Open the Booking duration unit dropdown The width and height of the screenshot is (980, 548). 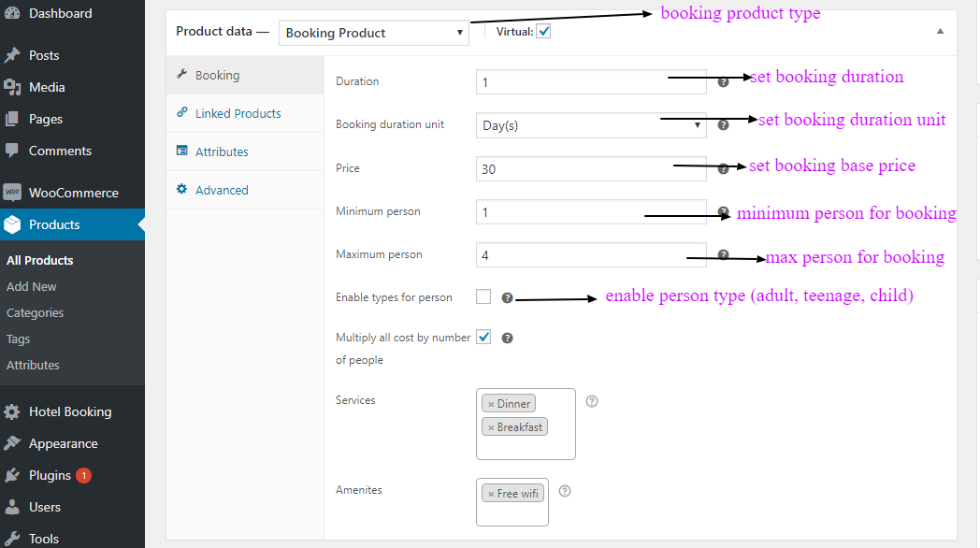tap(590, 124)
